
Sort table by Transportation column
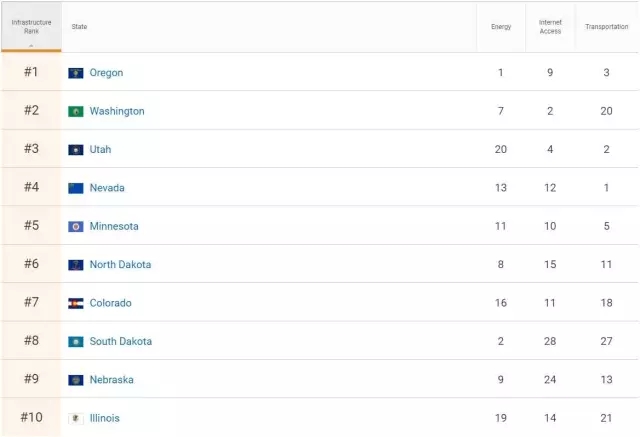606,27
